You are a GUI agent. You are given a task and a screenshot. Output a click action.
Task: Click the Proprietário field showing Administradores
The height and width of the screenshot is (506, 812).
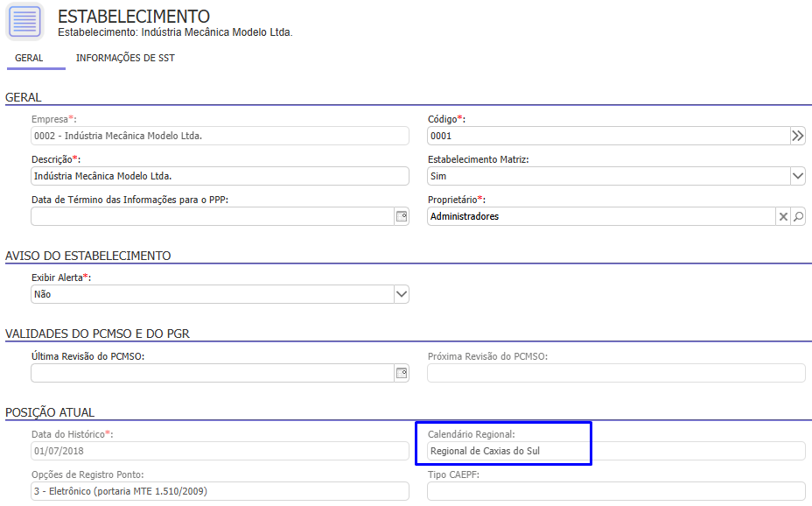600,216
